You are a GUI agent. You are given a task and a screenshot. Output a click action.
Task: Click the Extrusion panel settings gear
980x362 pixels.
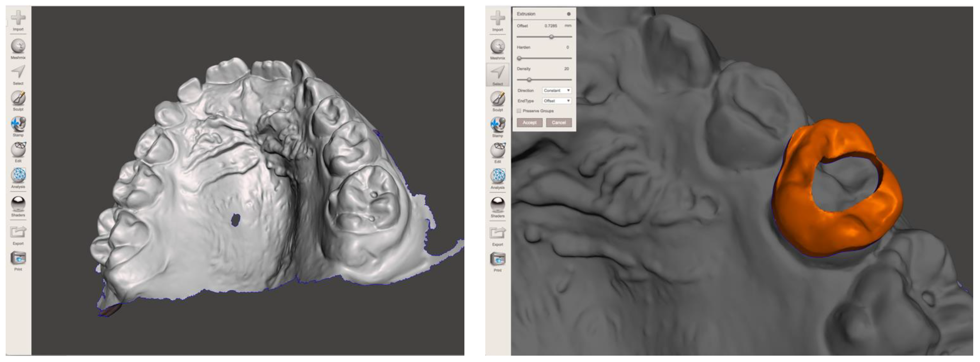[x=569, y=14]
